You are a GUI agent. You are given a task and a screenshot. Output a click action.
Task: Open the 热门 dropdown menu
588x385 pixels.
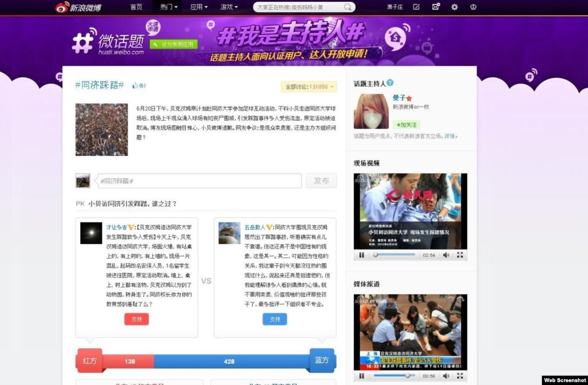click(168, 7)
